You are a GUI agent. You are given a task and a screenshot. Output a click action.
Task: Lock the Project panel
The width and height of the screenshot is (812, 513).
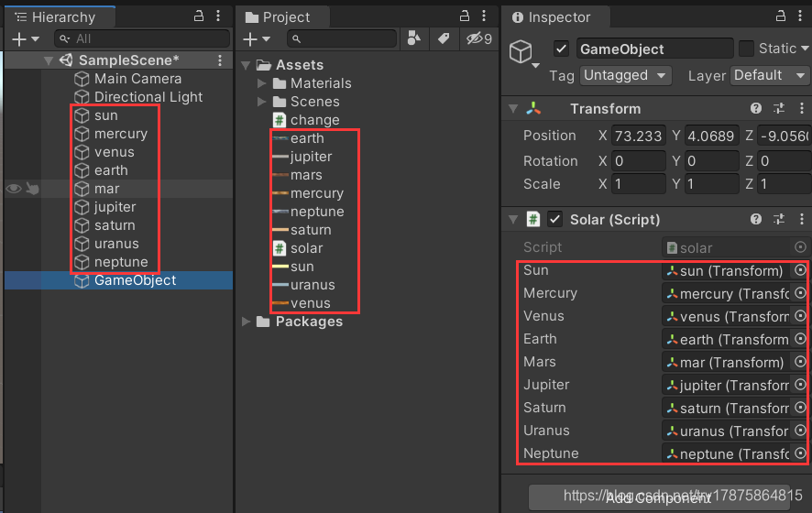point(465,16)
